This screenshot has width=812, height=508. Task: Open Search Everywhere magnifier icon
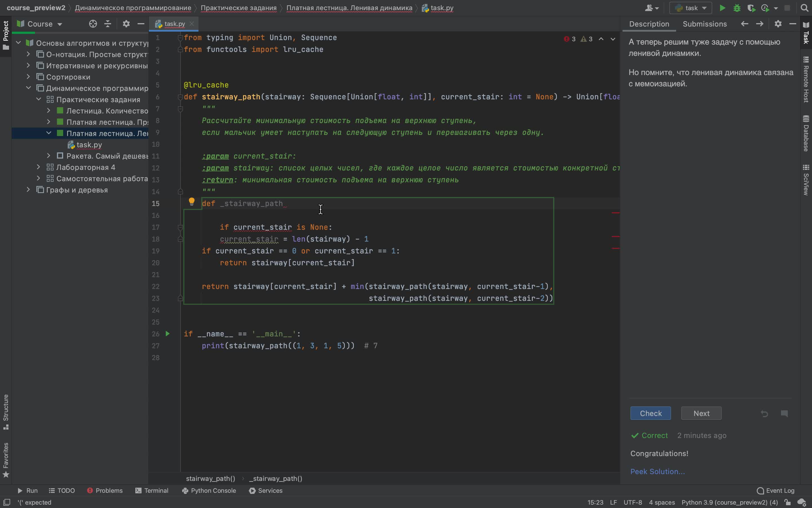click(804, 8)
